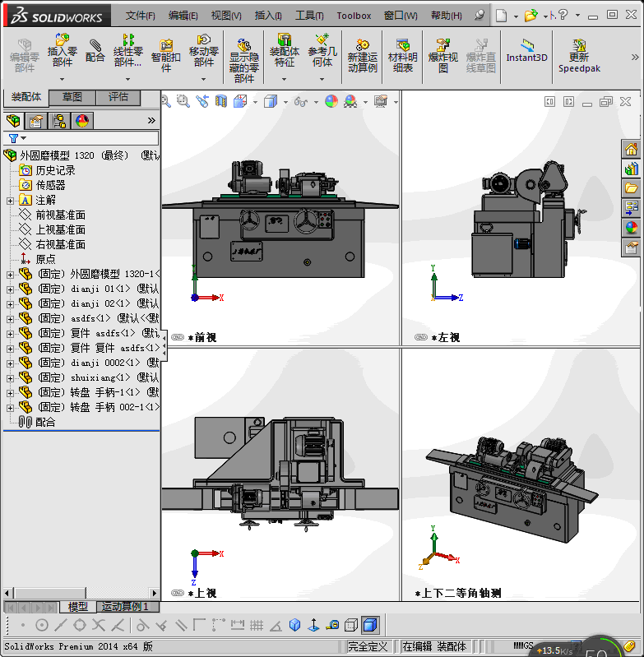Open Appearances sphere icon in task pane
The width and height of the screenshot is (644, 657).
tap(631, 228)
